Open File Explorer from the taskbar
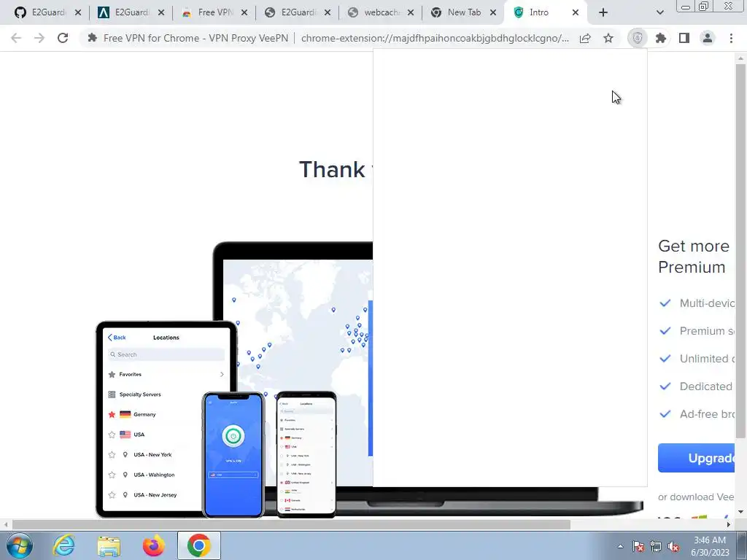 pos(109,545)
